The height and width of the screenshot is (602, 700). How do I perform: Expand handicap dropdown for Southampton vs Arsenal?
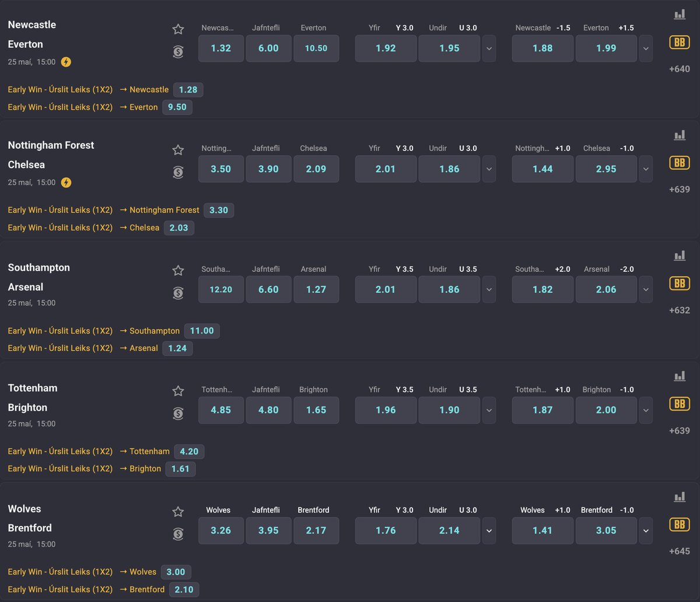[646, 289]
